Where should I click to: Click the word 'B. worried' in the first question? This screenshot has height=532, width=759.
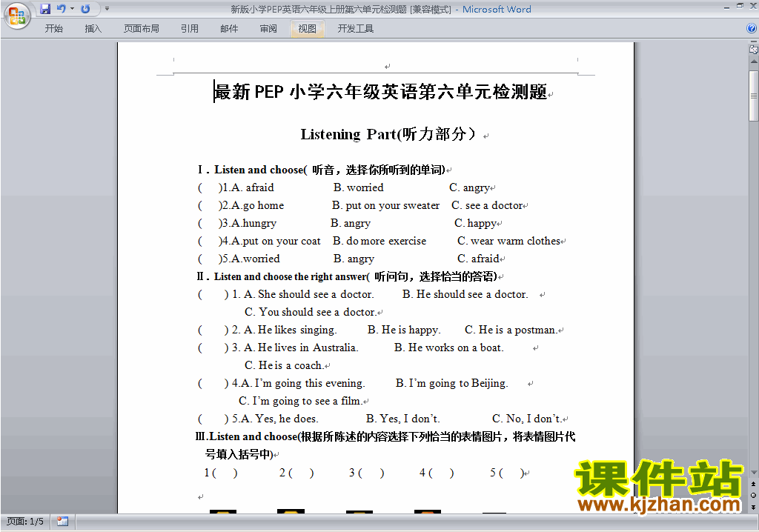(359, 187)
